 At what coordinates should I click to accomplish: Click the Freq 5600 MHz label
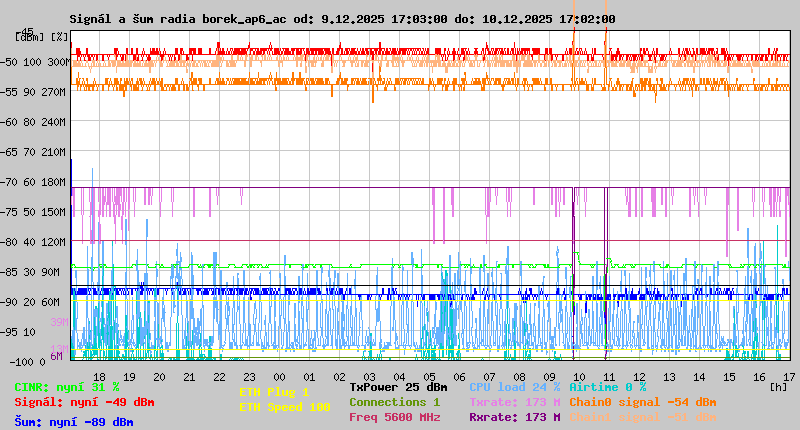394,417
